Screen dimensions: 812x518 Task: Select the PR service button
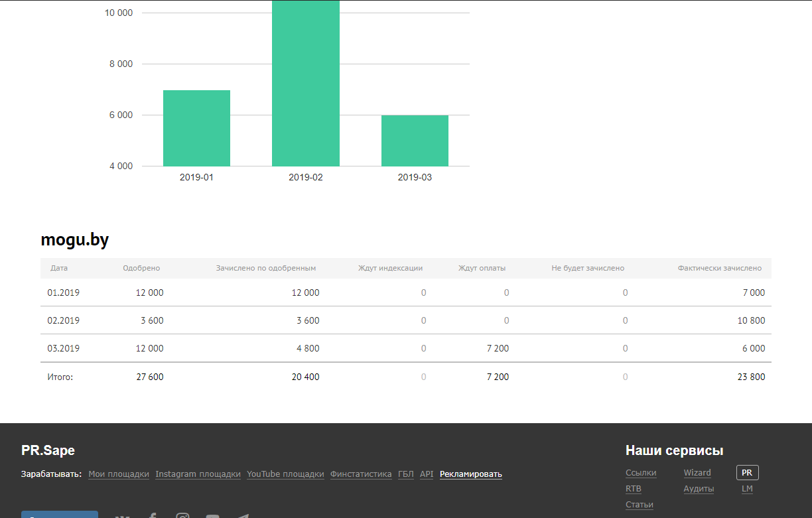click(x=747, y=473)
